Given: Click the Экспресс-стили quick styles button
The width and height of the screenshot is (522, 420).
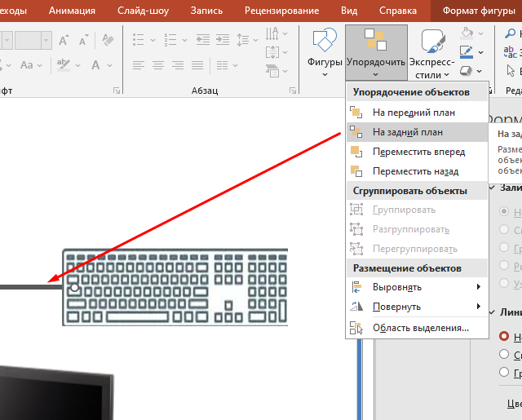Looking at the screenshot, I should tap(431, 52).
